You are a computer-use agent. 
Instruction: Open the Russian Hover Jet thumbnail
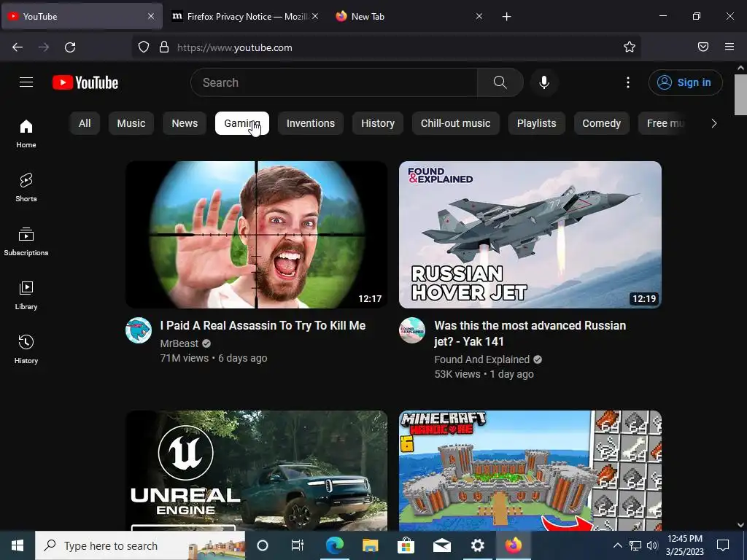click(x=530, y=235)
